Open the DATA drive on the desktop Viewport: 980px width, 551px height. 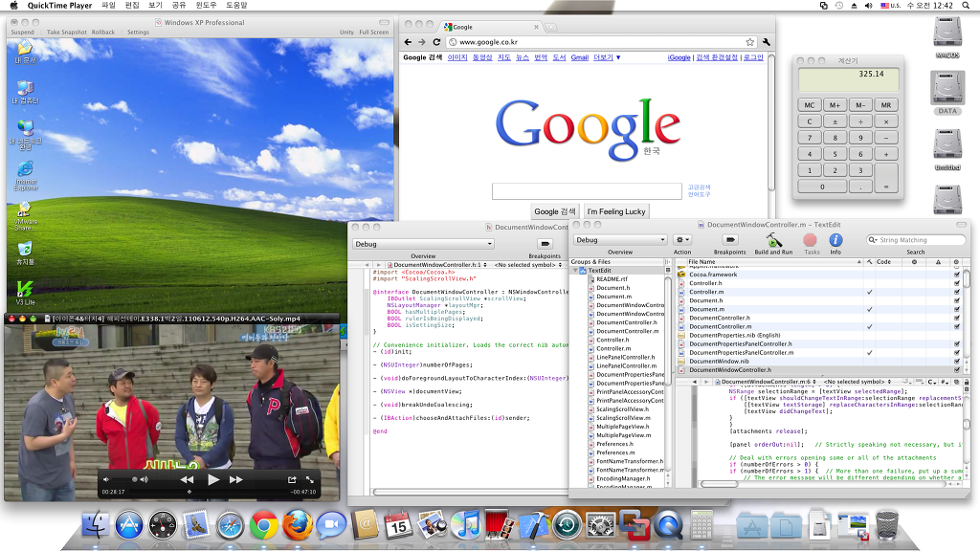coord(947,93)
